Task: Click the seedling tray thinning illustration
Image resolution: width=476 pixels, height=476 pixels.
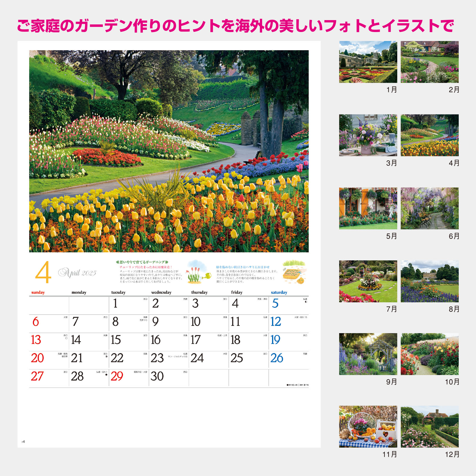Action: tap(294, 272)
